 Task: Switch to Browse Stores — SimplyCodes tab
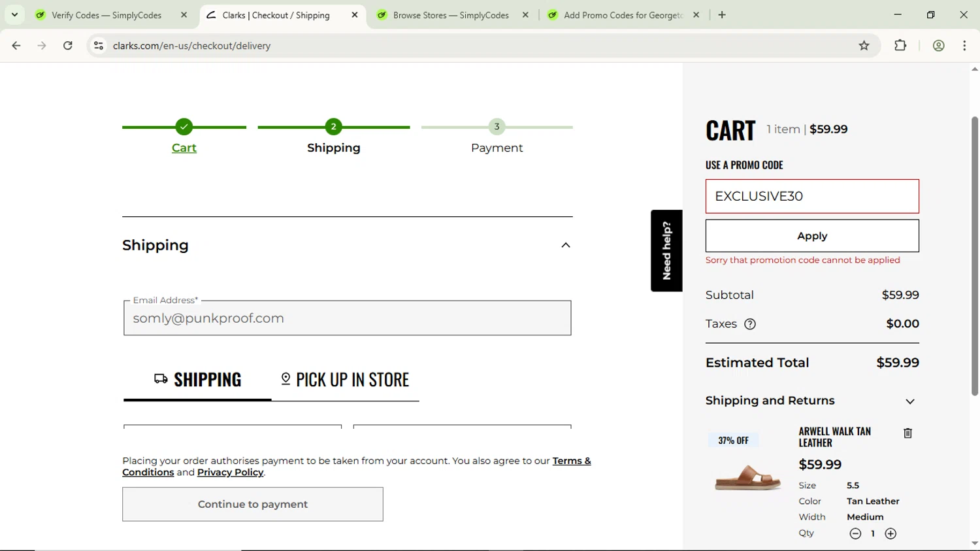point(451,15)
